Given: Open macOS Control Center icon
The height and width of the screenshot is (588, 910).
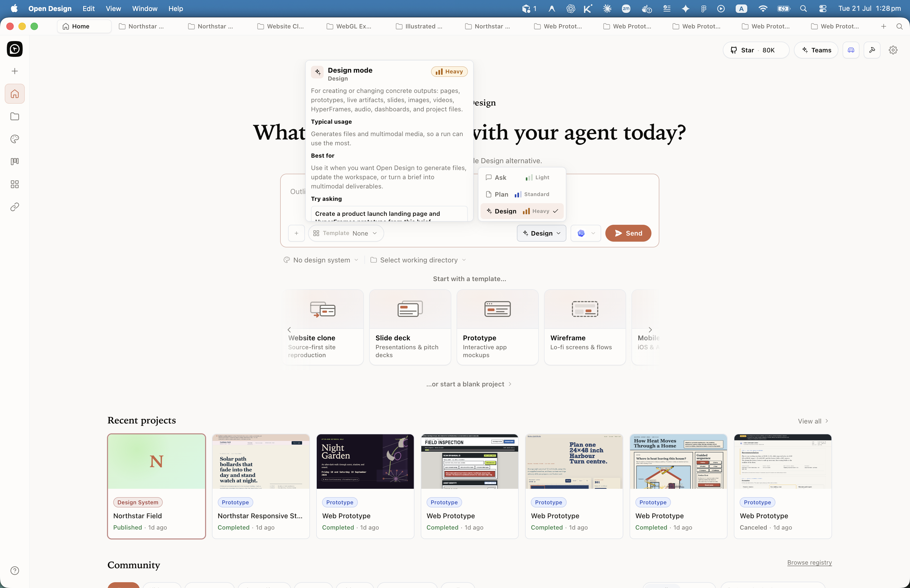Looking at the screenshot, I should coord(823,8).
